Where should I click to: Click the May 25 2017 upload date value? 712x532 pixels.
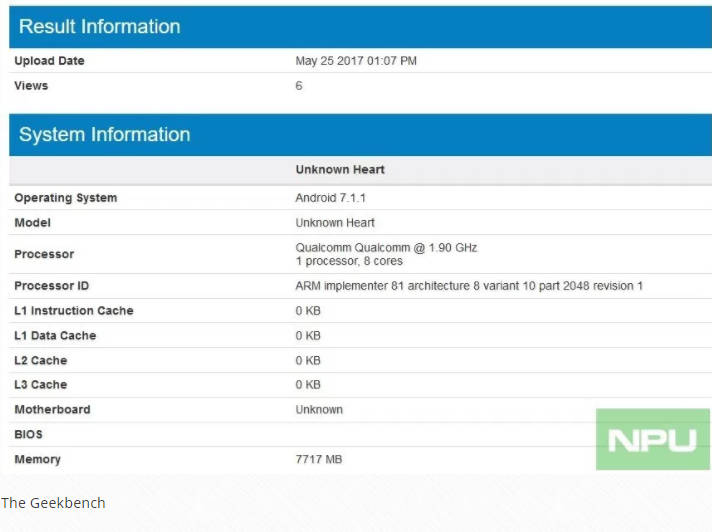click(356, 61)
